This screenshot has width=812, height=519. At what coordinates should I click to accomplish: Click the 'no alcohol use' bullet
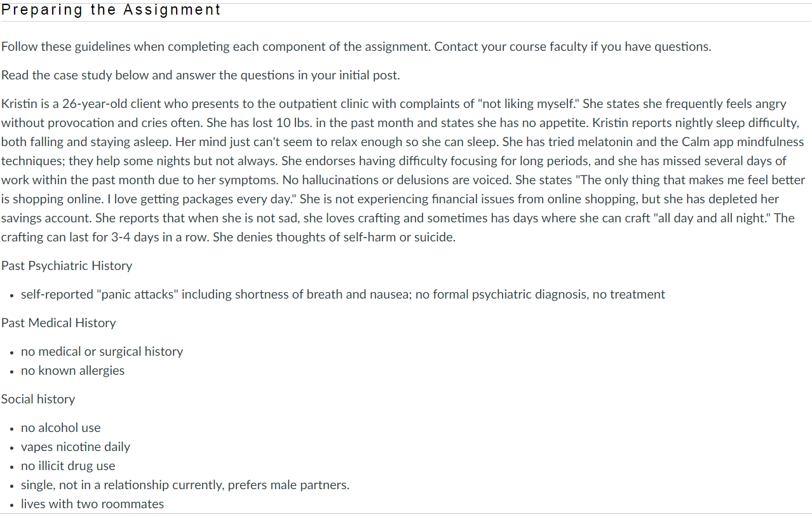[x=60, y=428]
